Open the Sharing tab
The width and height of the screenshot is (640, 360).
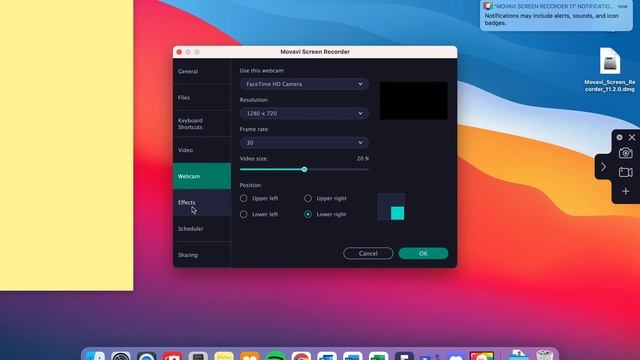pos(202,255)
